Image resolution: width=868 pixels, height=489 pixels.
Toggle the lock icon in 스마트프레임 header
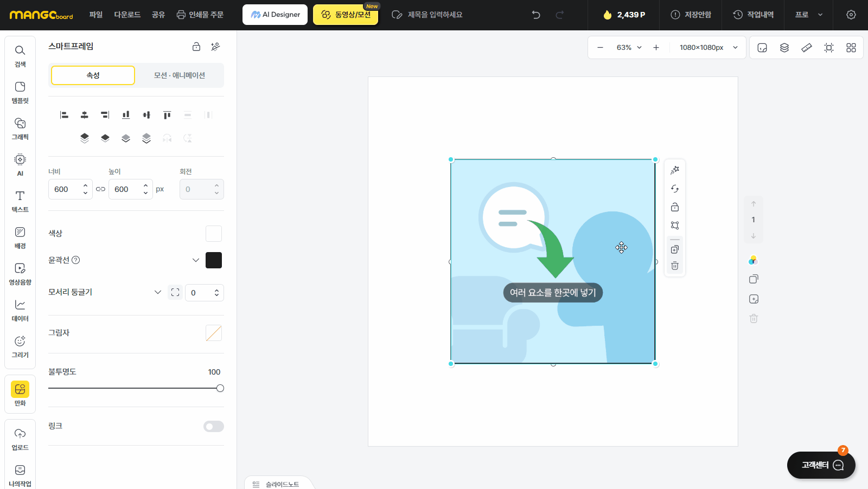point(196,47)
